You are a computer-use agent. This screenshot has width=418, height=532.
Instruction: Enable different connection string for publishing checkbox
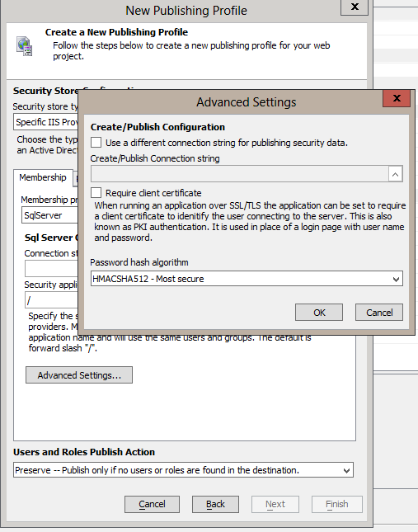tap(96, 142)
